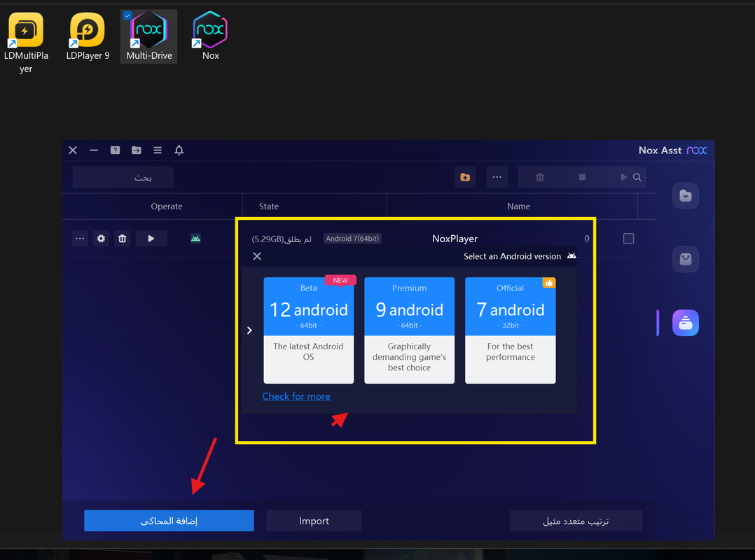The image size is (755, 560).
Task: Open the LDPlayer 9 desktop shortcut
Action: [x=88, y=37]
